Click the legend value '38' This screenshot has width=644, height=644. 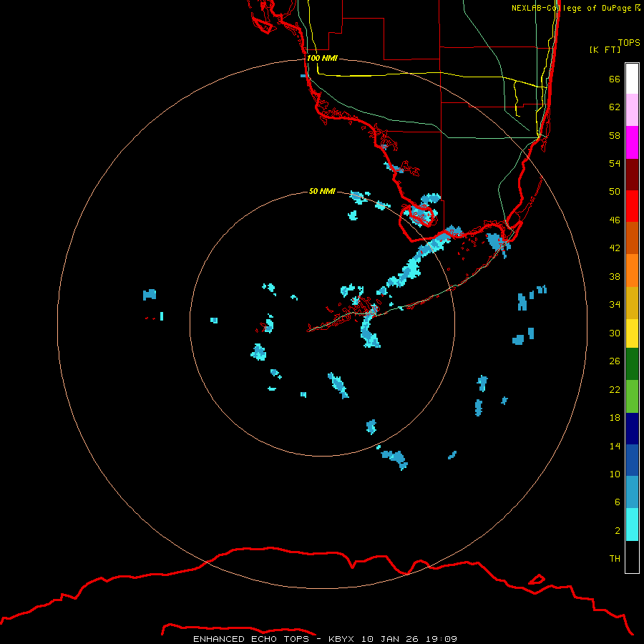point(615,276)
